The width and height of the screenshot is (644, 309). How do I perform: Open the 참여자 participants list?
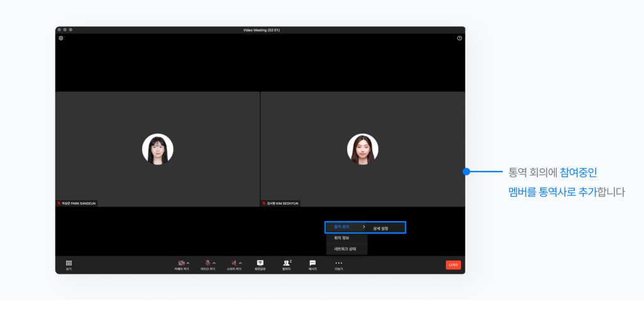287,263
